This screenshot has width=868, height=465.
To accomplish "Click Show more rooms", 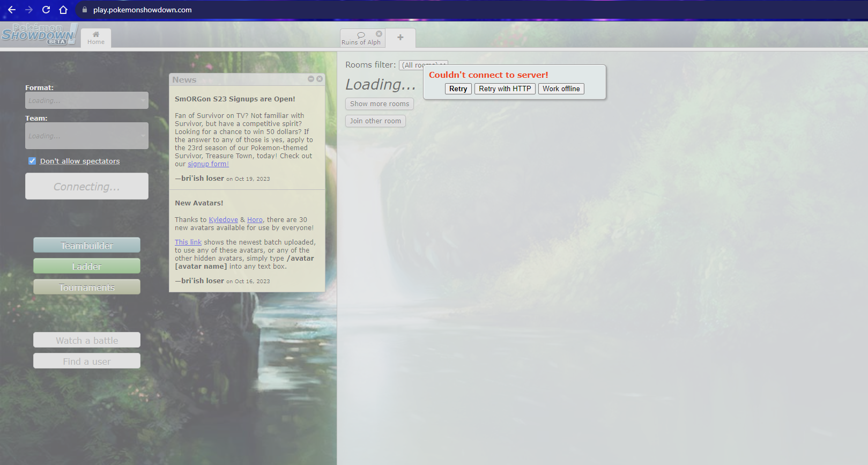I will (380, 104).
